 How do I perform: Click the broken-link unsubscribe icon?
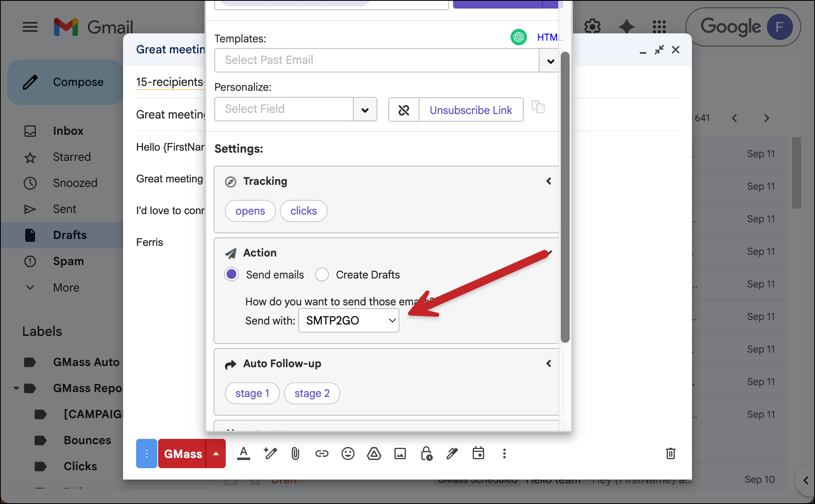403,110
